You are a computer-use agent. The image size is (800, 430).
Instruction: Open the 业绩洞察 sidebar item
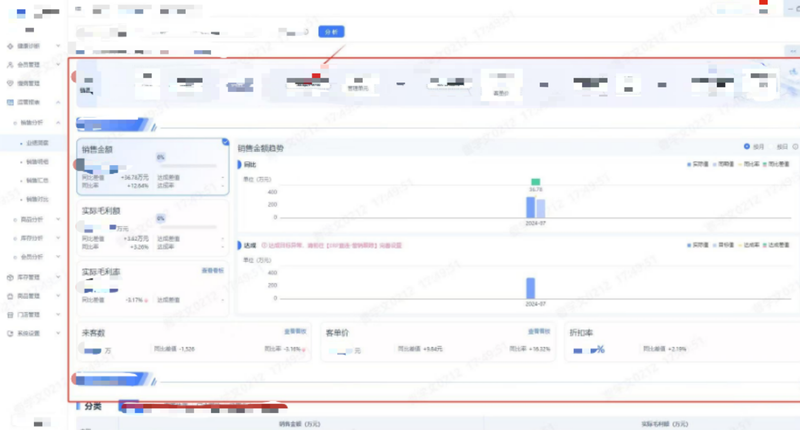(x=34, y=143)
